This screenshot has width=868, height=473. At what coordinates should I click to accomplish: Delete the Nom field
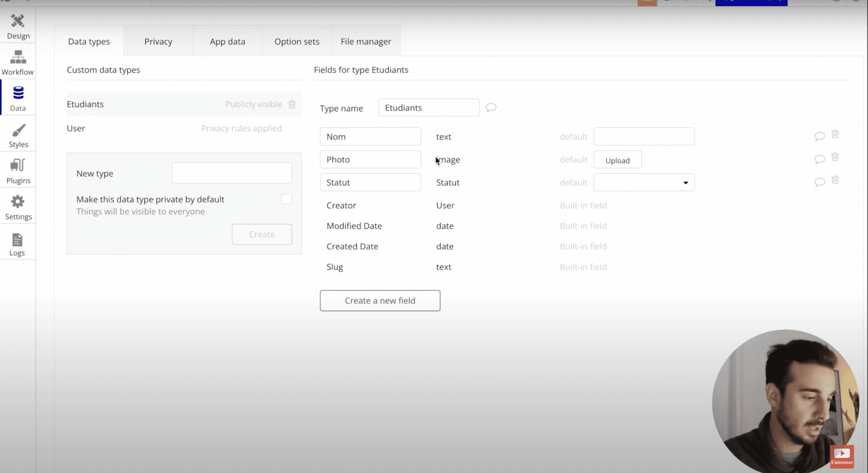tap(835, 134)
